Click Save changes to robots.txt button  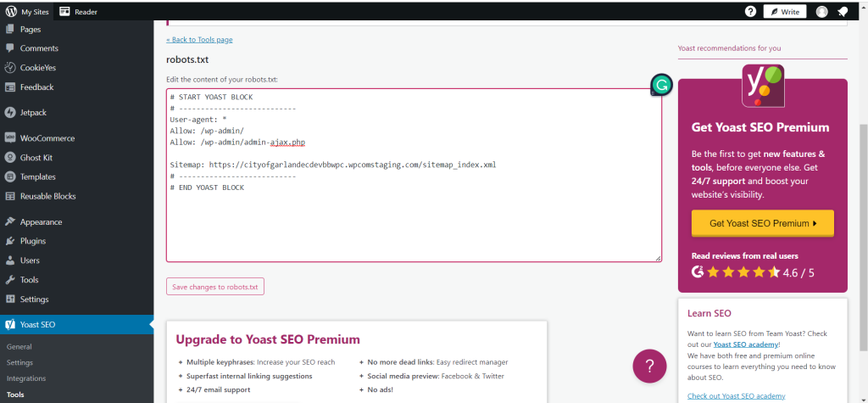click(215, 287)
